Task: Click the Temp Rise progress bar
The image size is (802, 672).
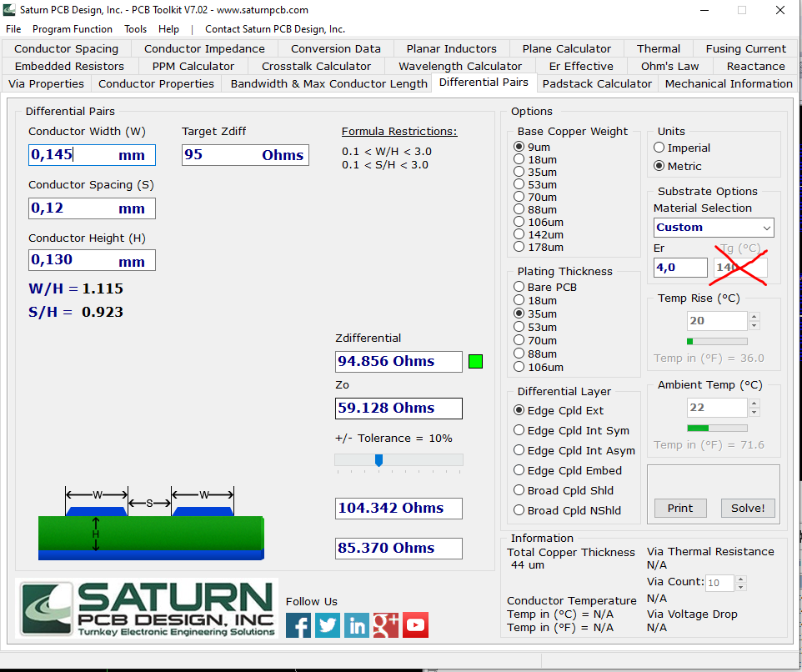Action: coord(717,341)
